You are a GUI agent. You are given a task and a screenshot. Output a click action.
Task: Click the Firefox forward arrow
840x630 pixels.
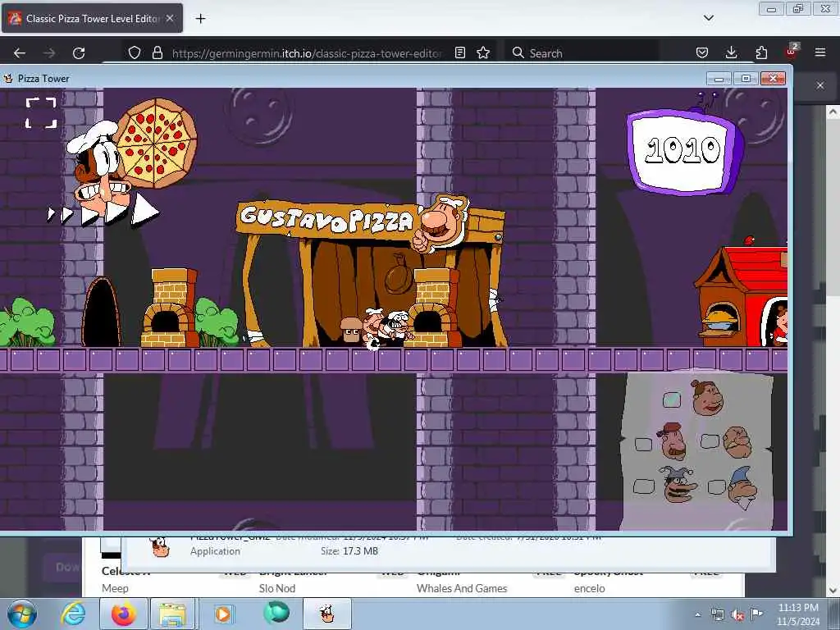pyautogui.click(x=49, y=53)
